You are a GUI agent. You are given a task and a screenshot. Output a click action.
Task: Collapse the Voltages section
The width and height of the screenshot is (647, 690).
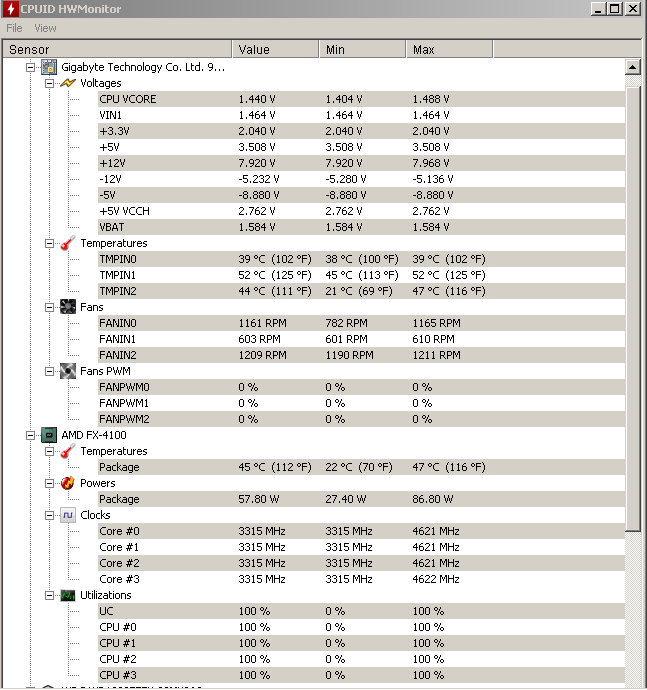49,83
